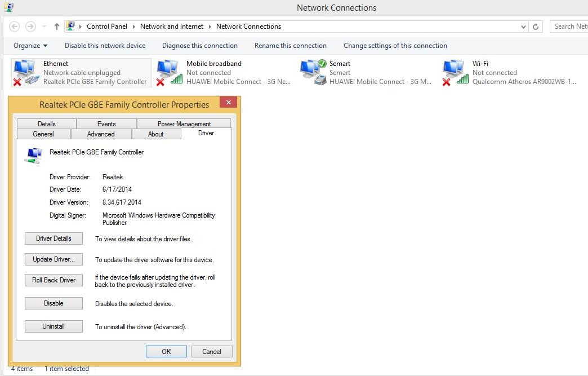The height and width of the screenshot is (376, 588).
Task: Click the window's title bar system icon
Action: pos(9,7)
